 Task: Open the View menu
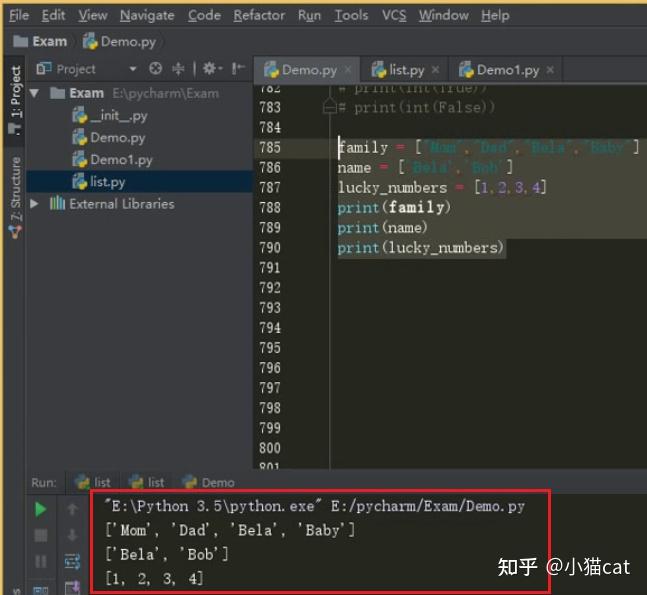point(93,15)
